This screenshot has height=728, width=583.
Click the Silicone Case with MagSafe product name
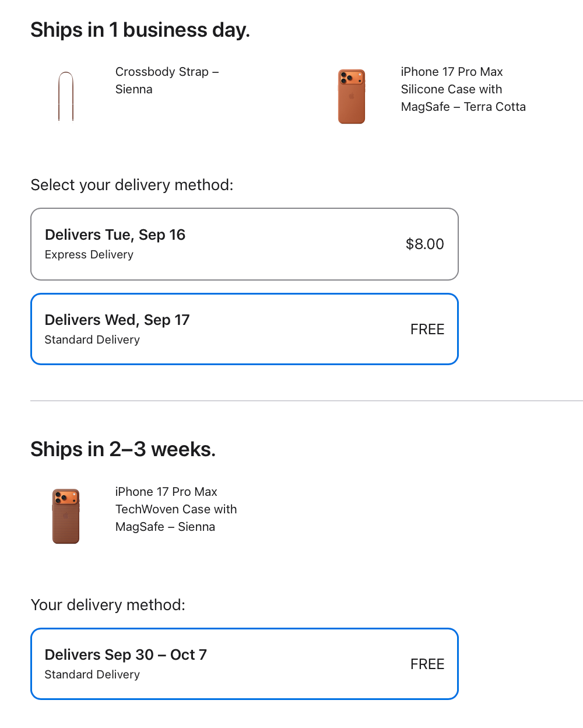(x=463, y=89)
